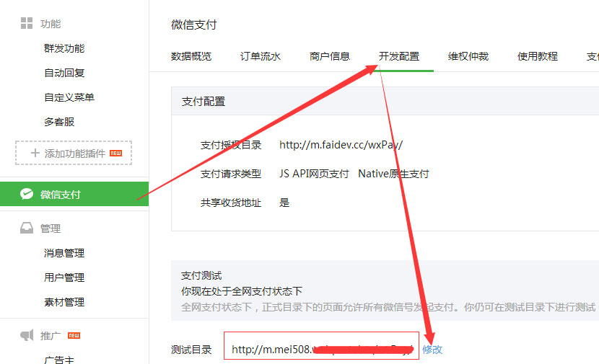The width and height of the screenshot is (599, 364).
Task: Click the Native原生支付 text
Action: [393, 174]
